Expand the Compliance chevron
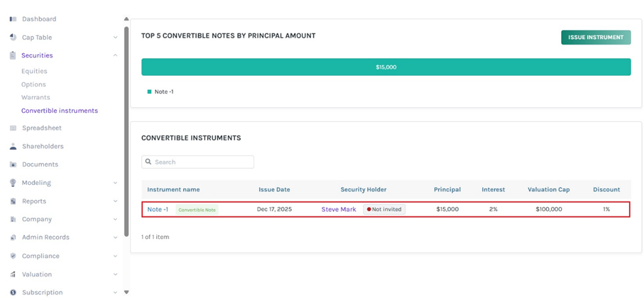 [115, 255]
